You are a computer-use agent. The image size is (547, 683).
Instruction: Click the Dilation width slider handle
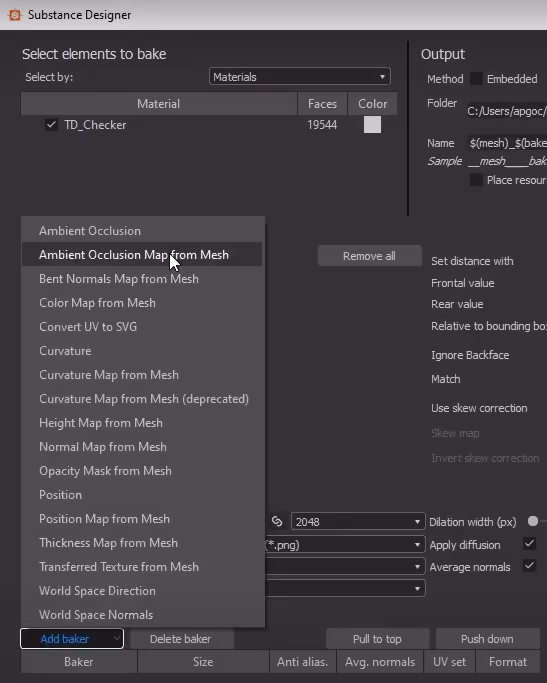point(532,521)
